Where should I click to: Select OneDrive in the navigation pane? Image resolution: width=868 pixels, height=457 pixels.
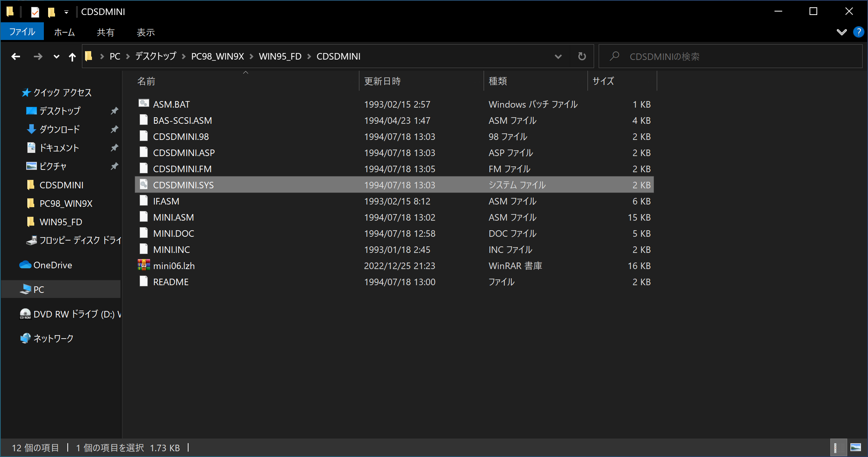tap(52, 265)
